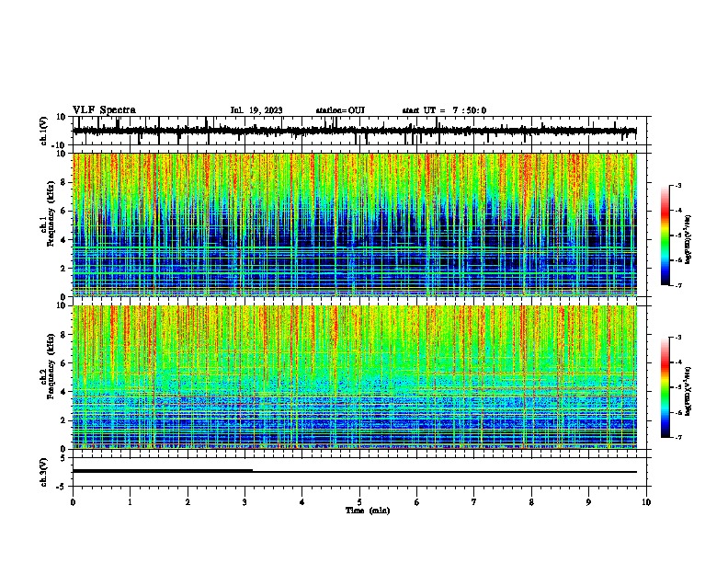
Task: Click the "ch.3(V)" axis label
Action: tap(43, 473)
